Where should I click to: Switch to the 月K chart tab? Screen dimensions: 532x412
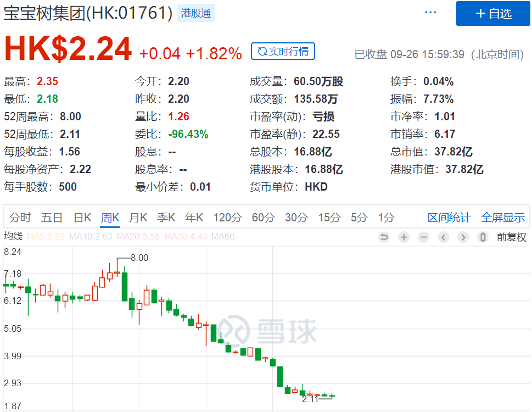[138, 218]
